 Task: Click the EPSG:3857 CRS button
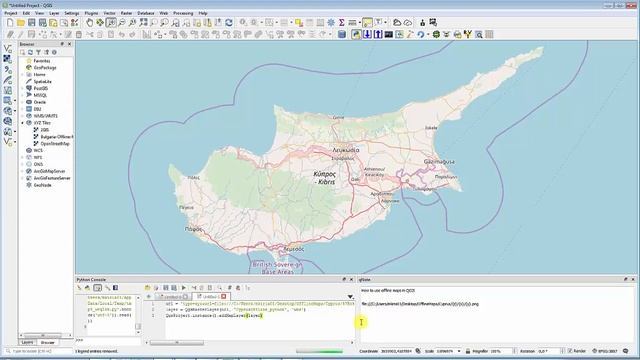604,351
